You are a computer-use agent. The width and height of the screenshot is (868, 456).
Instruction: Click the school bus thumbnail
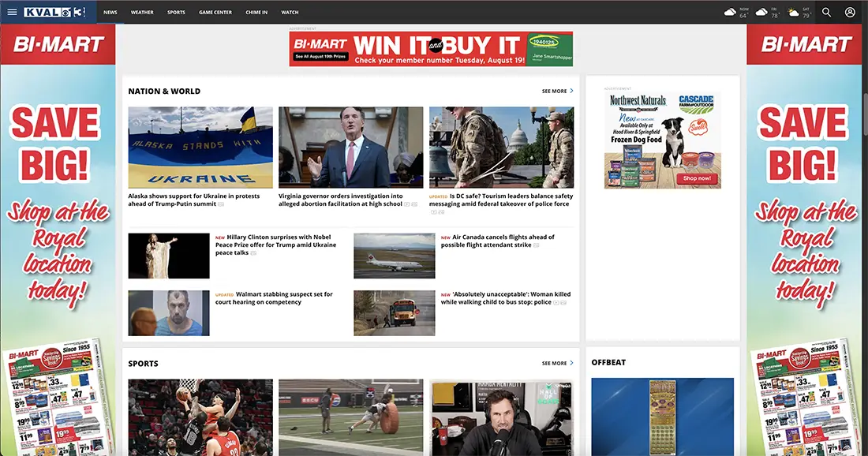394,313
